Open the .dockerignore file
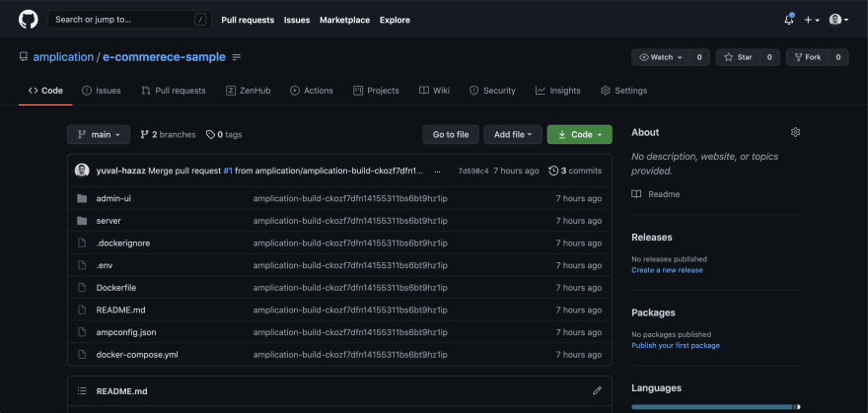The height and width of the screenshot is (413, 868). 123,243
